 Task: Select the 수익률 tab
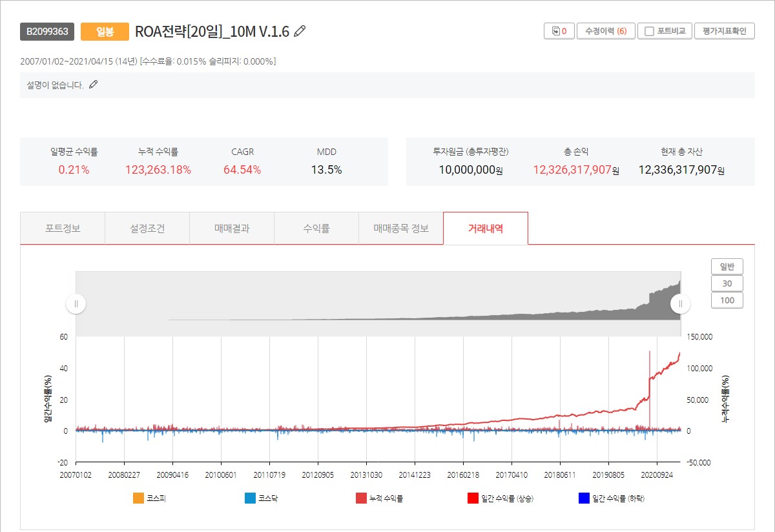316,229
